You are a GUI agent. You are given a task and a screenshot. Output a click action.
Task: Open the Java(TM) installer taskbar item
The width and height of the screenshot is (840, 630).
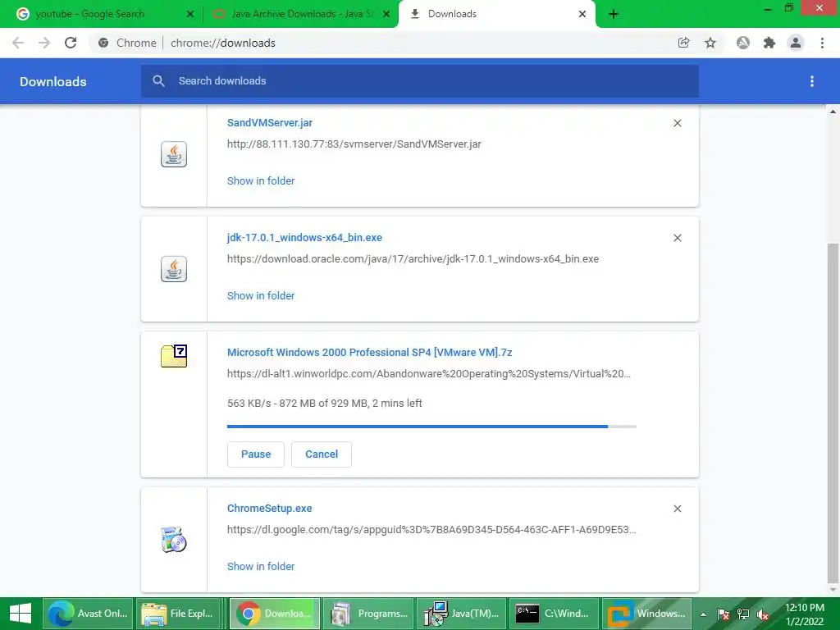point(460,614)
